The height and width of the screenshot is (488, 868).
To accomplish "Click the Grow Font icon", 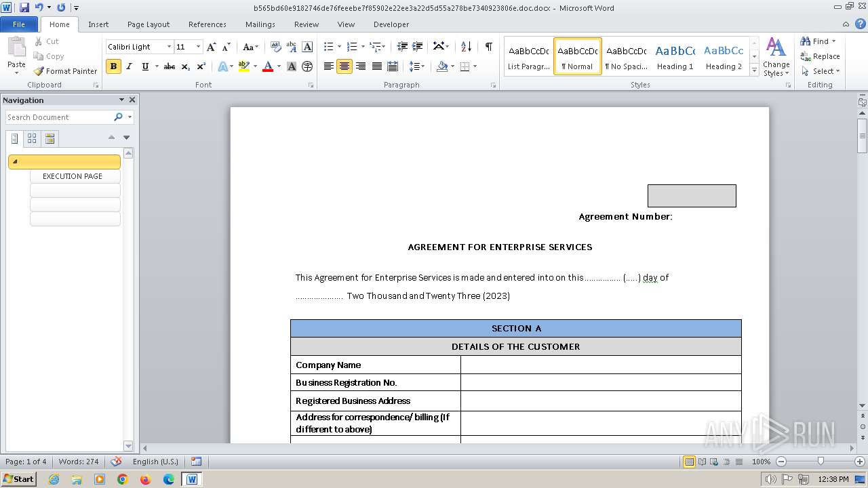I will point(211,47).
